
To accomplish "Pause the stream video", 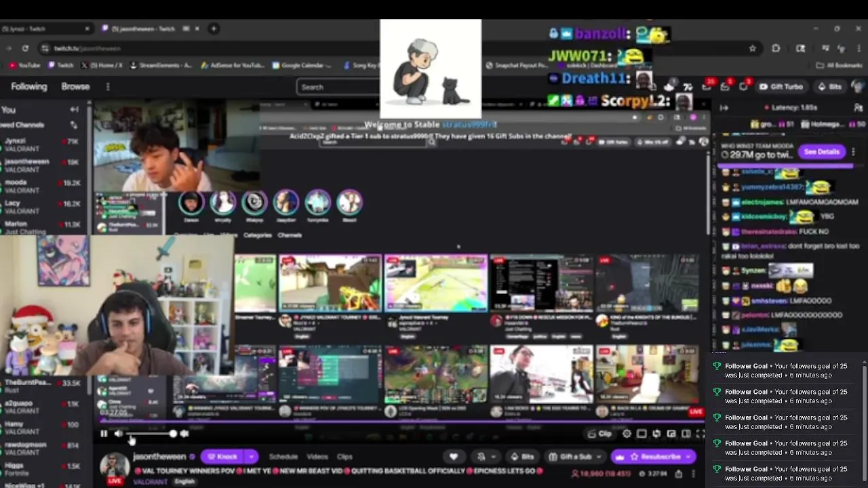I will click(104, 434).
